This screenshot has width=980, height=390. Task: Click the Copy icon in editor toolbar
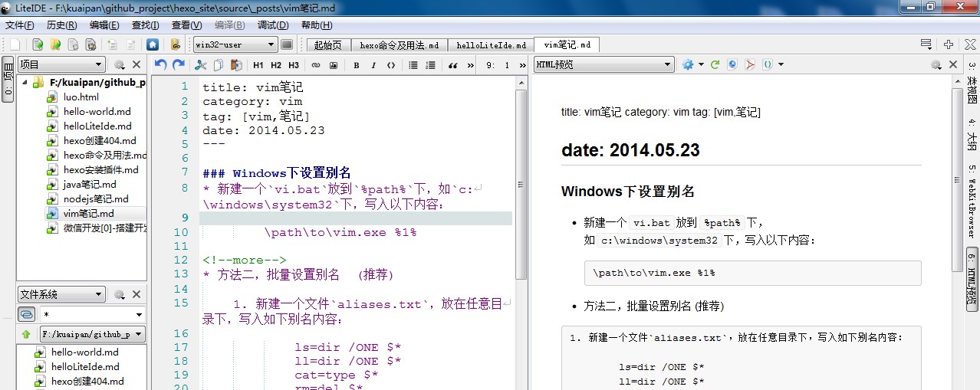pyautogui.click(x=219, y=65)
